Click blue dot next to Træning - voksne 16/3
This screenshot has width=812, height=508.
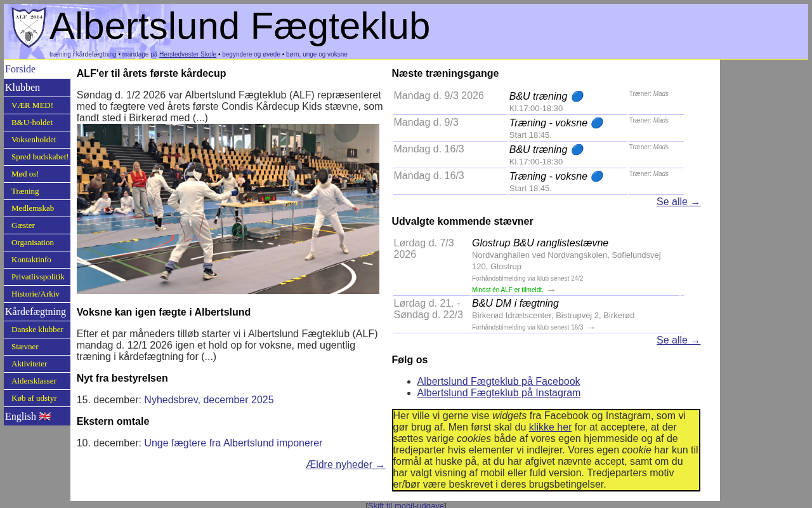pyautogui.click(x=597, y=177)
